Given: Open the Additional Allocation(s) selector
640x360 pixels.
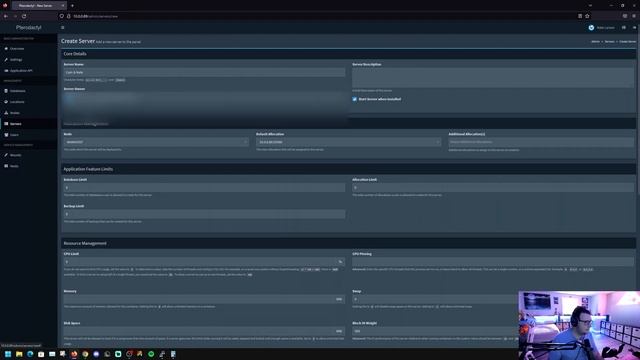Looking at the screenshot, I should click(541, 142).
